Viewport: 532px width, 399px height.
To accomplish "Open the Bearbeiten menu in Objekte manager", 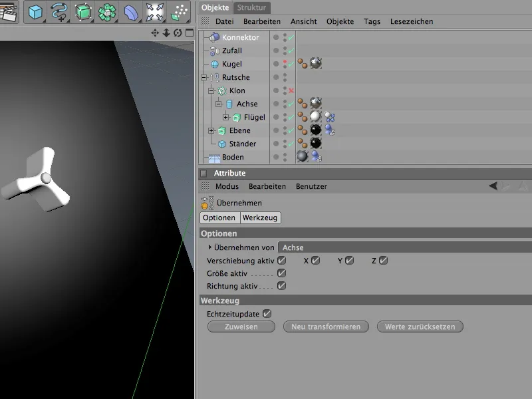I will point(262,21).
